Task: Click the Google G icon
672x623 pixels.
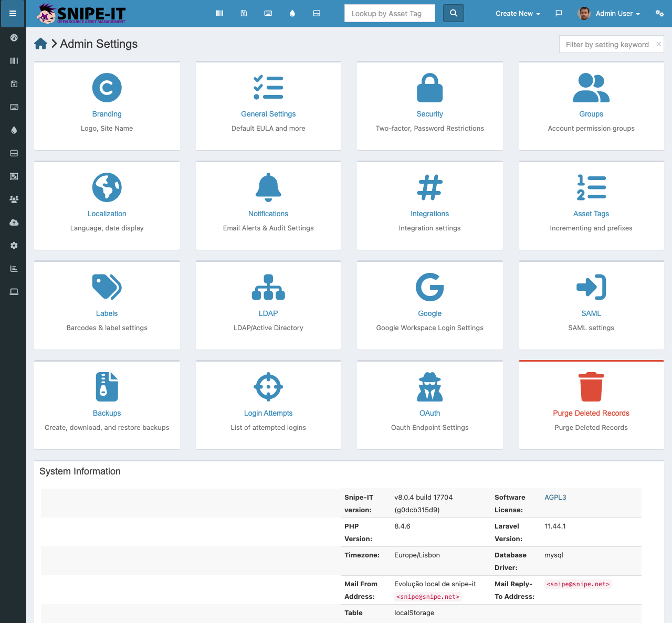Action: (x=430, y=287)
